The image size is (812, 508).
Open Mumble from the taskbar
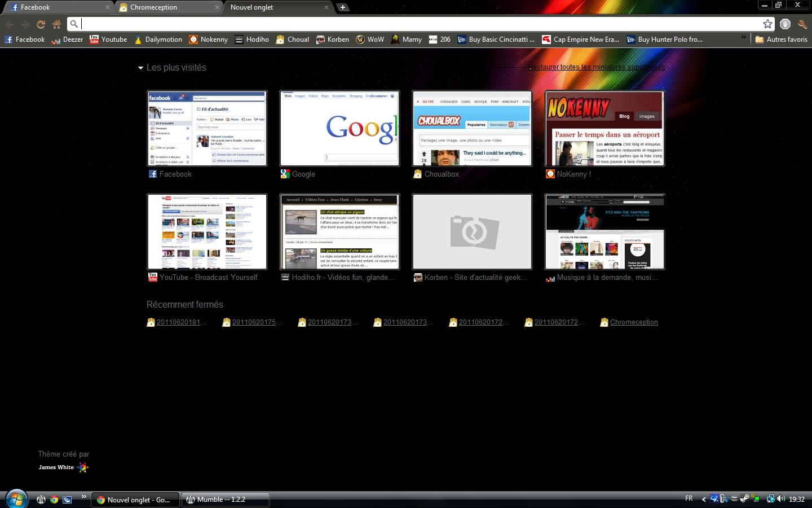point(226,500)
